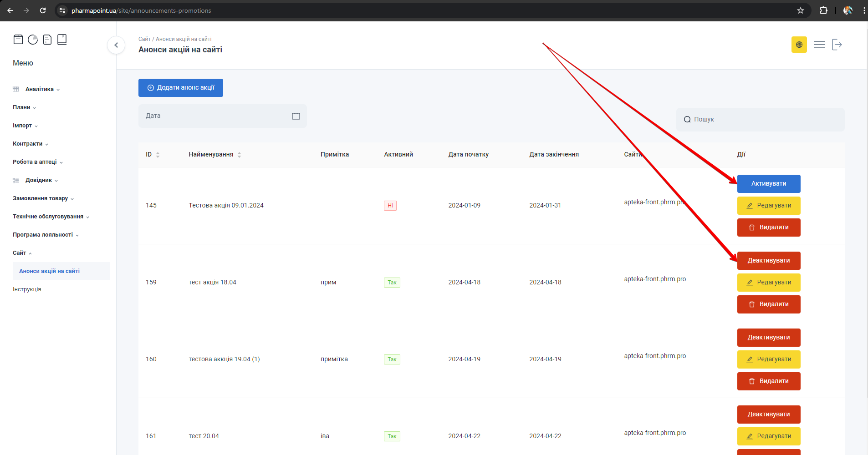
Task: Collapse the sidebar with the left chevron
Action: [116, 45]
